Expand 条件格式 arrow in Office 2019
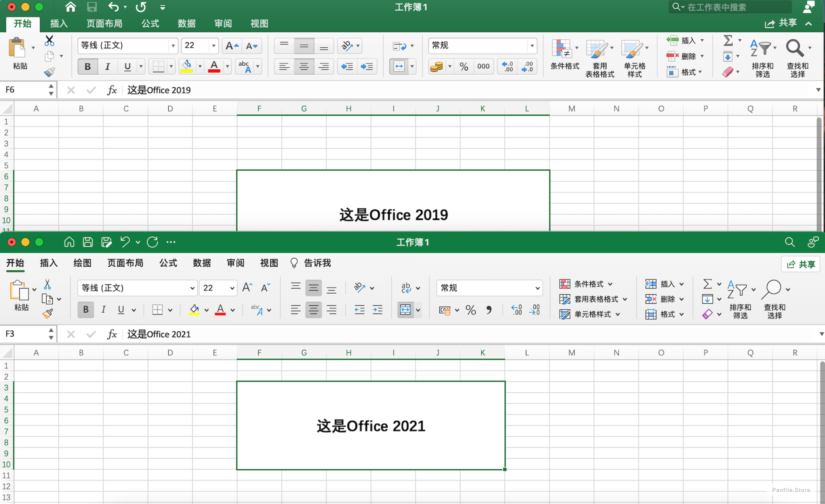Screen dimensions: 825x504 [x=576, y=48]
